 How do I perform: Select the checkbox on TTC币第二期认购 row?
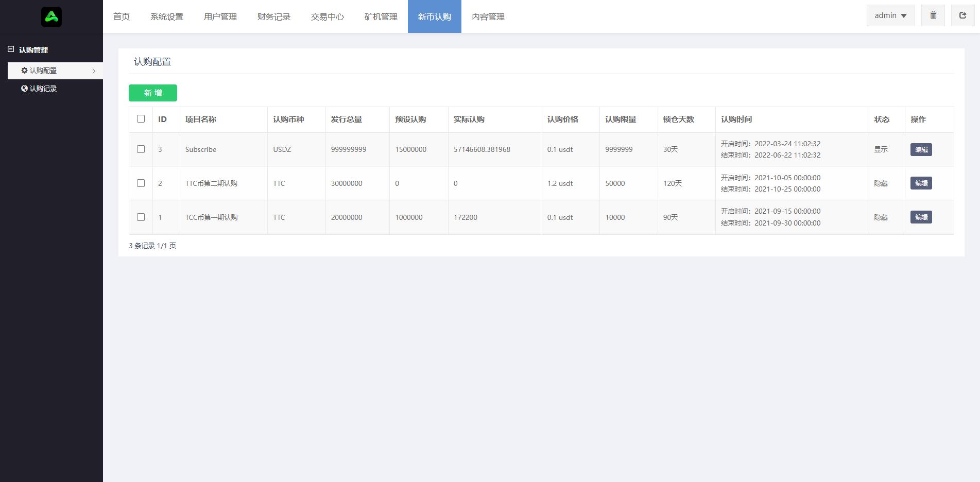[141, 183]
